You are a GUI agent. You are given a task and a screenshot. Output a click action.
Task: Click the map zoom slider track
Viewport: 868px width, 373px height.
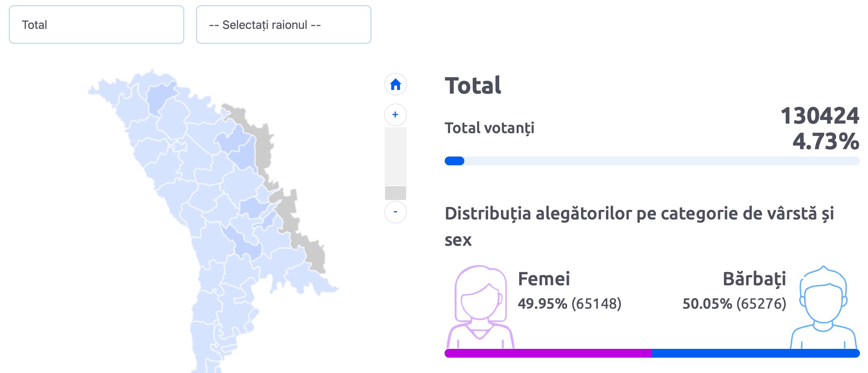395,157
